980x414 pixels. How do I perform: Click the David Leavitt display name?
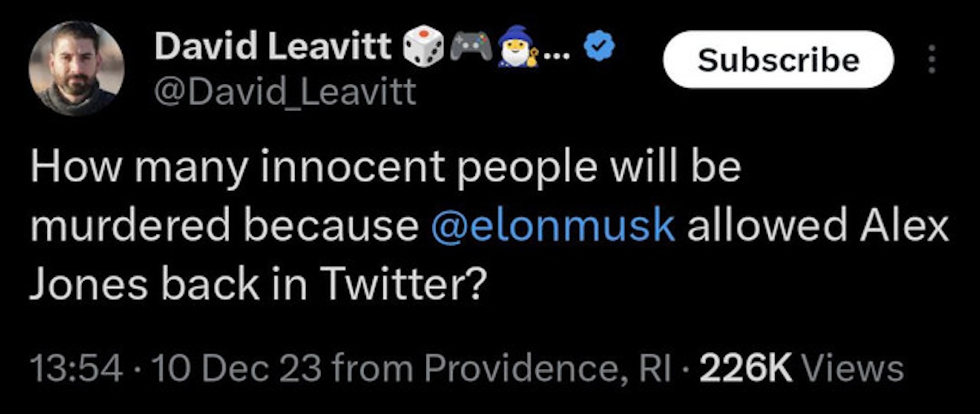click(273, 46)
